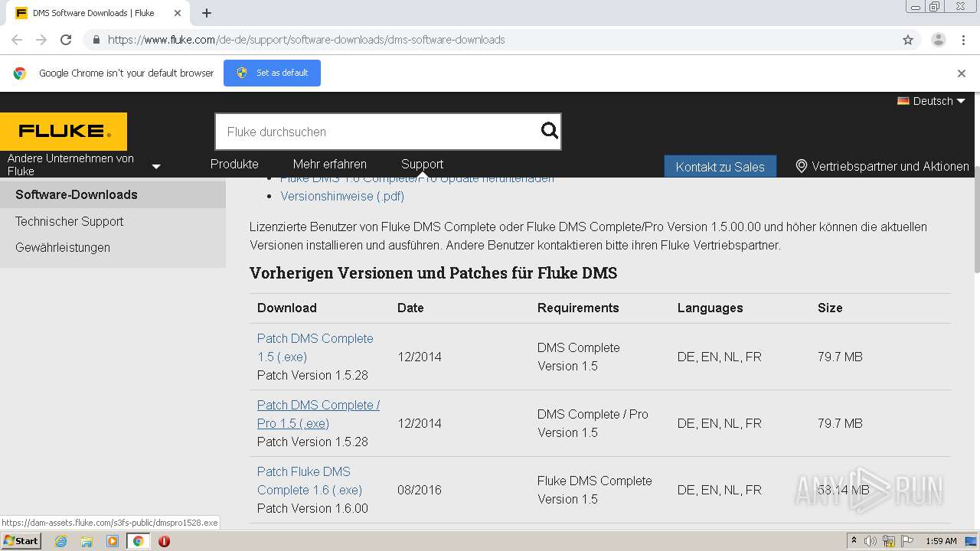
Task: Click the Size column header
Action: point(830,308)
